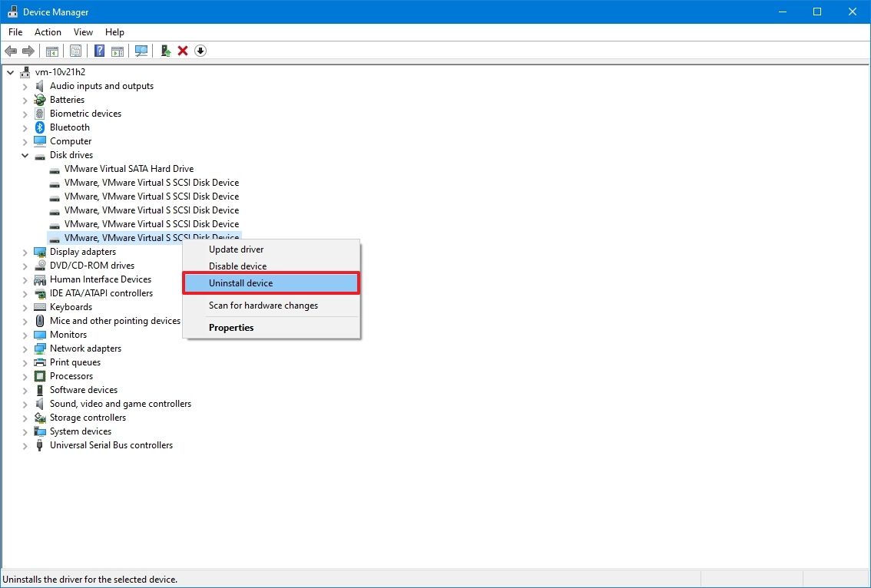Select the Update driver toolbar icon
Image resolution: width=871 pixels, height=588 pixels.
point(165,51)
